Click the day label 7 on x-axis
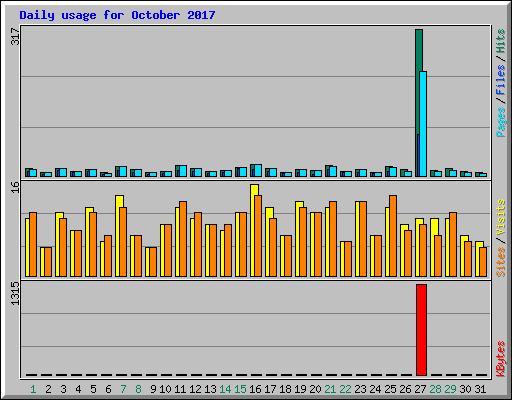Viewport: 512px width, 400px height. (x=123, y=389)
